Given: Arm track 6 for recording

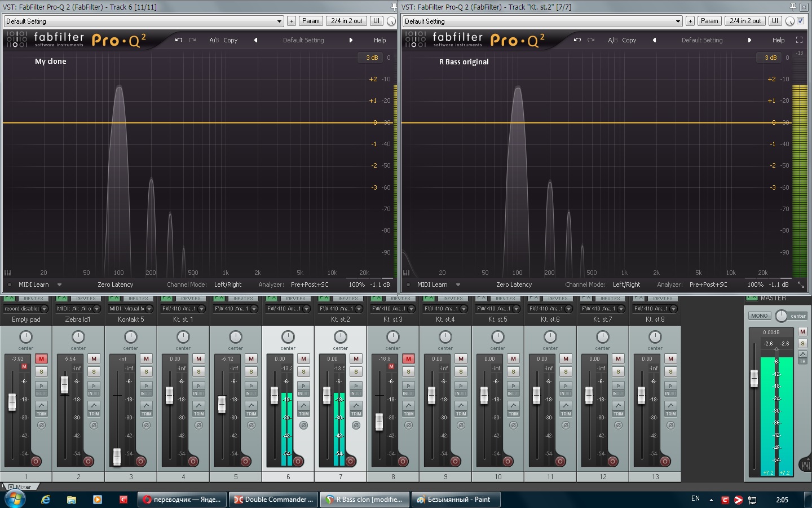Looking at the screenshot, I should point(298,461).
